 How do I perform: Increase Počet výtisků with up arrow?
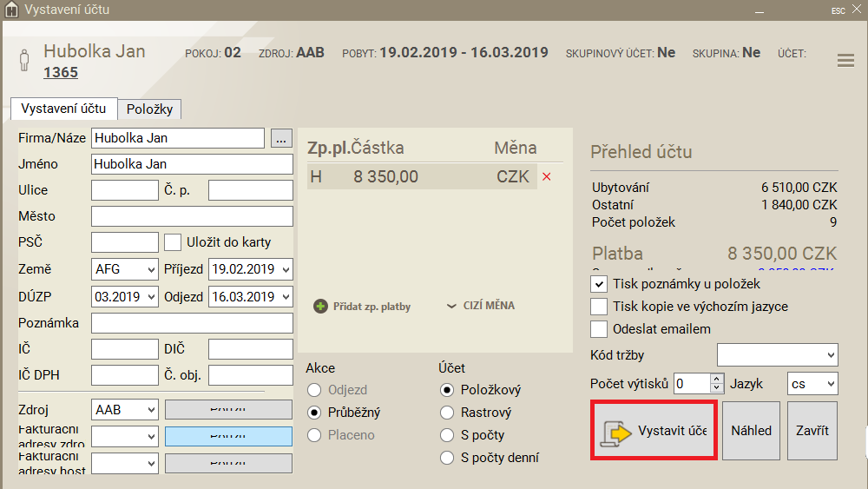click(716, 379)
